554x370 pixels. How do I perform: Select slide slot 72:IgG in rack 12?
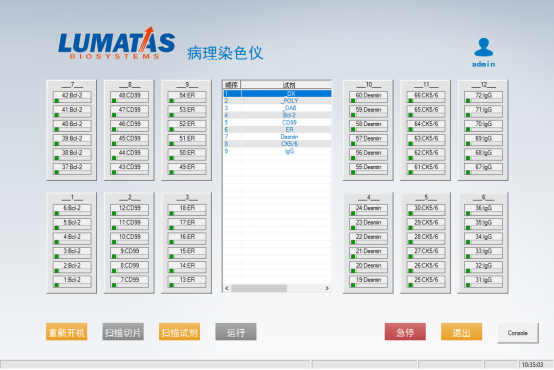(483, 96)
